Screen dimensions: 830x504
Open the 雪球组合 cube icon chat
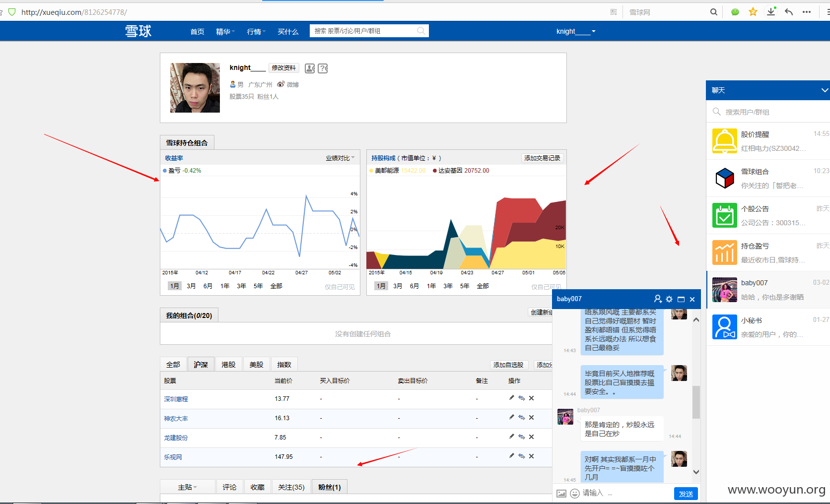coord(725,178)
